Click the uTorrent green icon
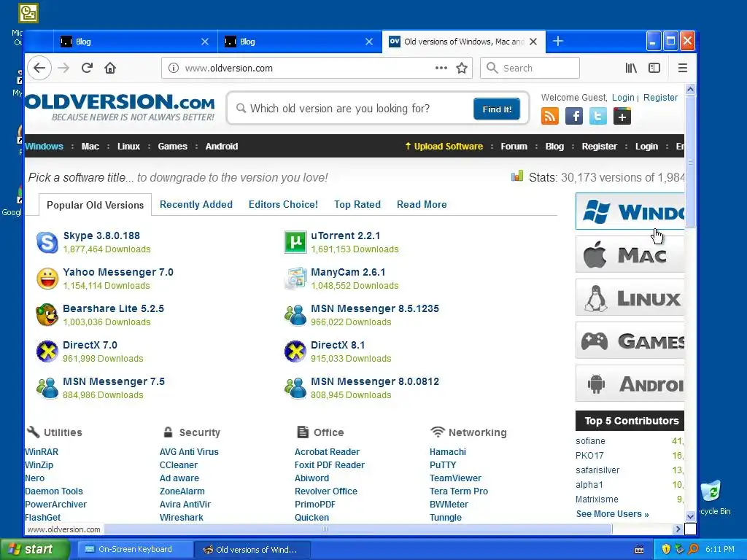Viewport: 747px width, 560px height. (x=295, y=242)
